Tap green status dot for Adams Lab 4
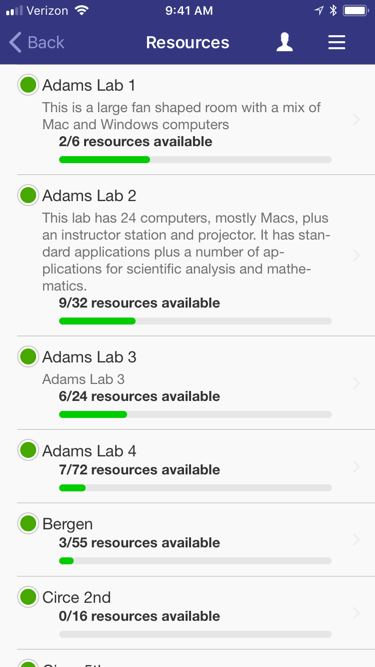Viewport: 375px width, 667px height. (28, 450)
